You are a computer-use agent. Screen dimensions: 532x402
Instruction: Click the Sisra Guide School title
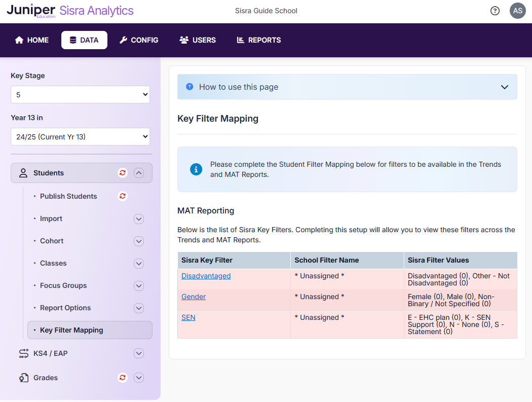(266, 11)
